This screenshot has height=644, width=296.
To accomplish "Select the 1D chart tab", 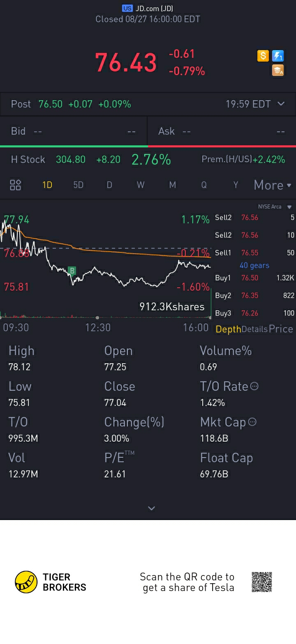I will [x=47, y=185].
